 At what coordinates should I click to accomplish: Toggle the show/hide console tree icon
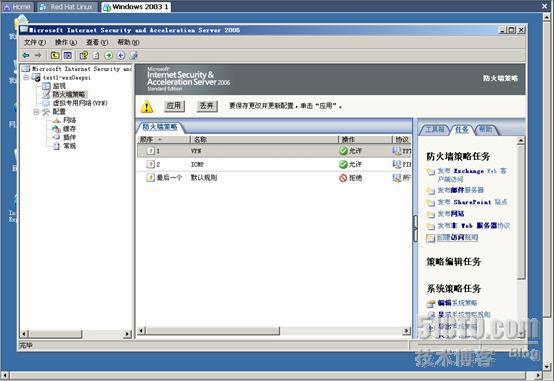pos(67,55)
